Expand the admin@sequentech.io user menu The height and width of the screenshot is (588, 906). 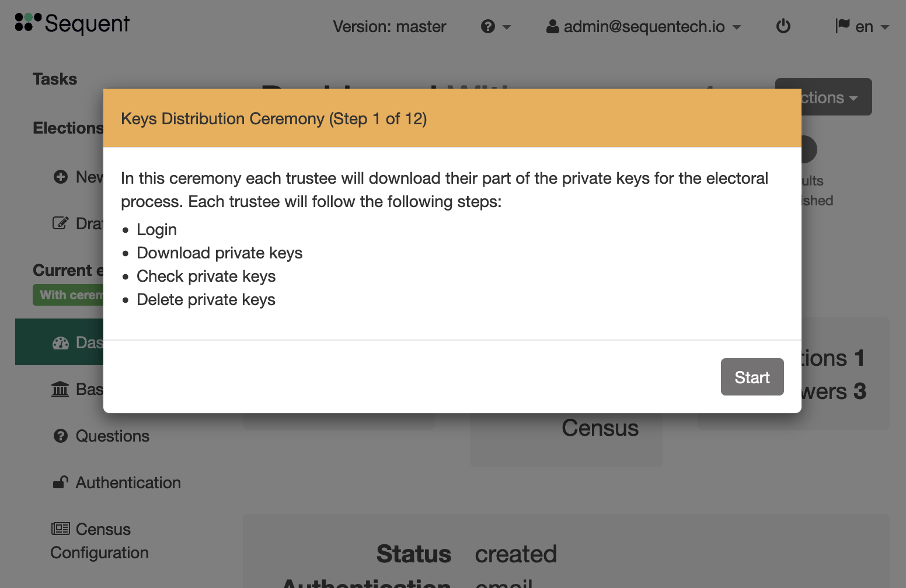coord(644,26)
